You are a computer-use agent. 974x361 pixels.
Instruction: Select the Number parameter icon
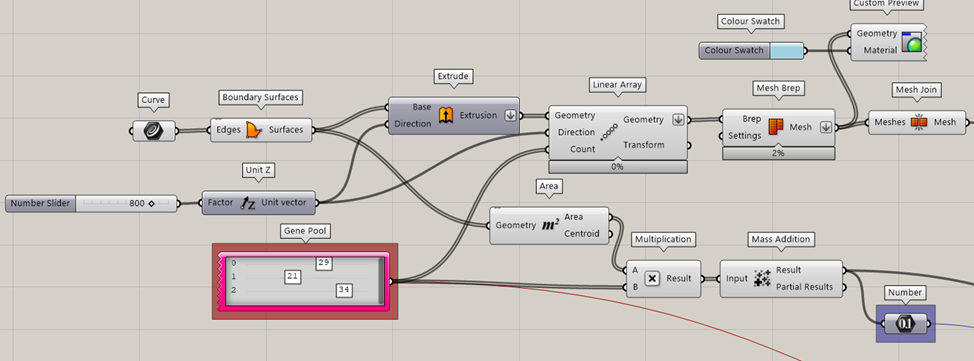coord(905,323)
